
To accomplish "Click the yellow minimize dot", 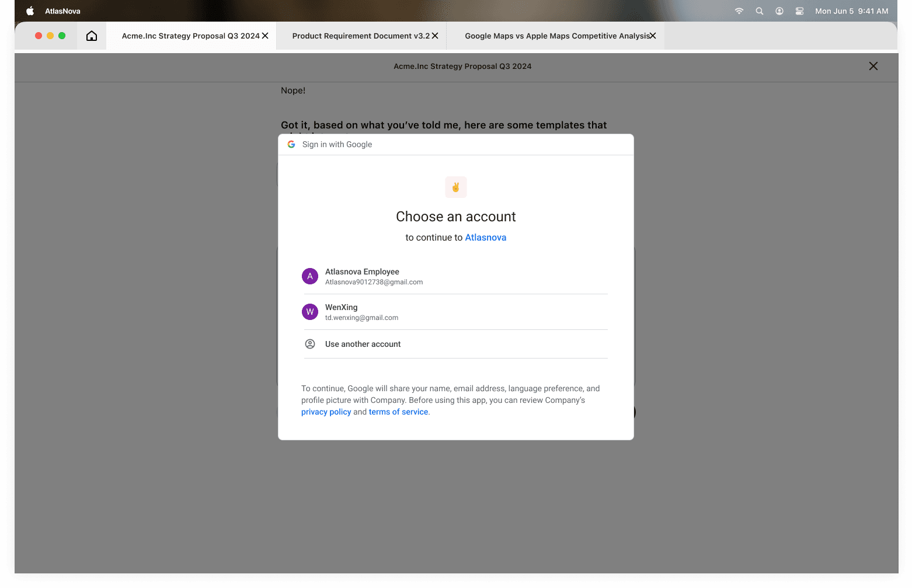I will (50, 36).
